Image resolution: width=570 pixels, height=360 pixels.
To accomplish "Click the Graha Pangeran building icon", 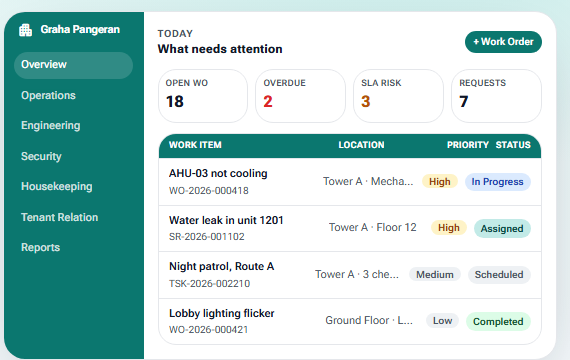I will tap(25, 30).
